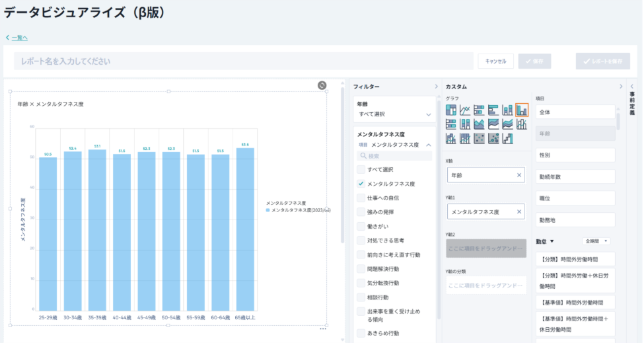
Task: Tick the 対処できる思考 checkbox
Action: click(x=361, y=241)
